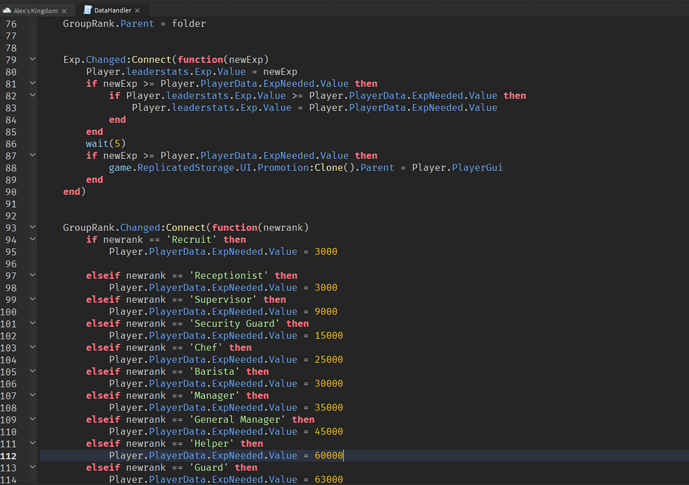
Task: Fold the 'Recruit' if block at line 94
Action: click(32, 240)
